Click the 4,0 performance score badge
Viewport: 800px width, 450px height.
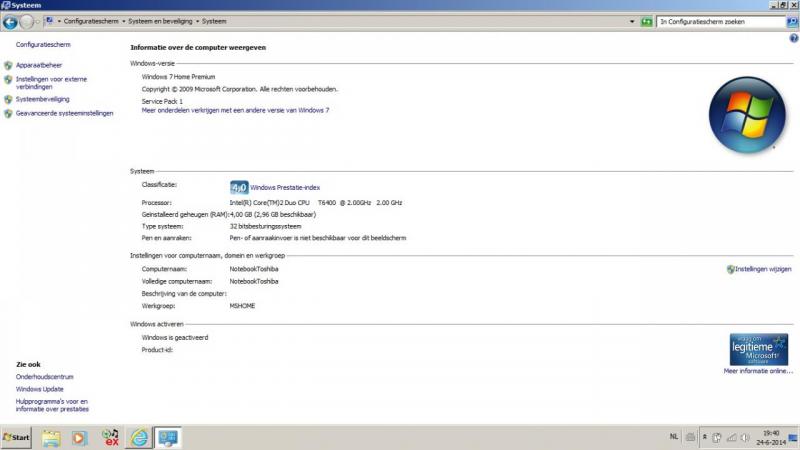point(239,187)
